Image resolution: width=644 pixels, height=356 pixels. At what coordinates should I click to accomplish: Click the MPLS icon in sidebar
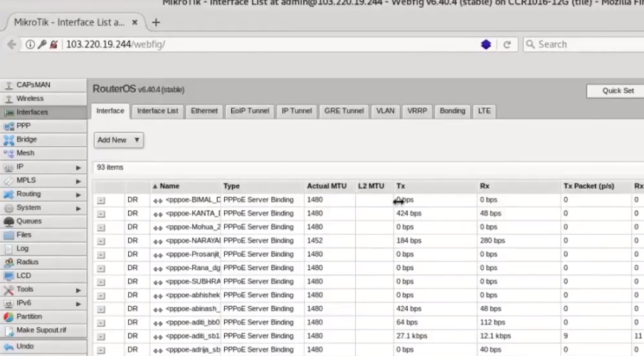coord(9,180)
